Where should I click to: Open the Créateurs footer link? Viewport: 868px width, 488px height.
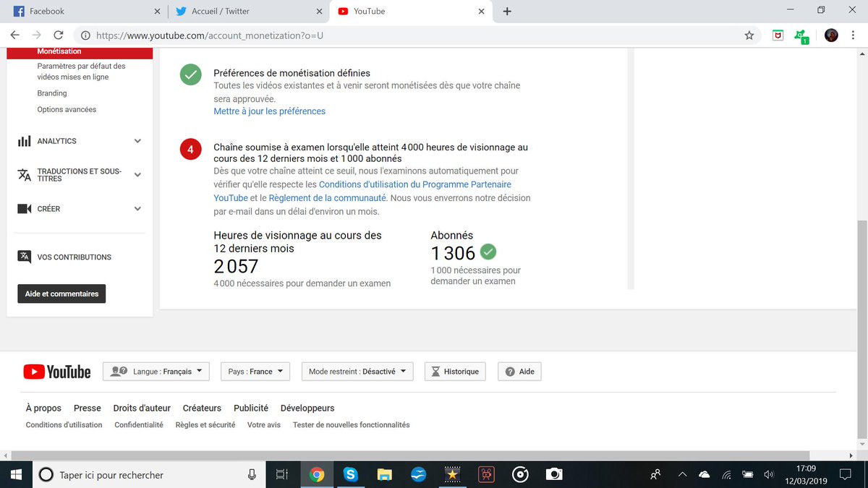coord(202,408)
